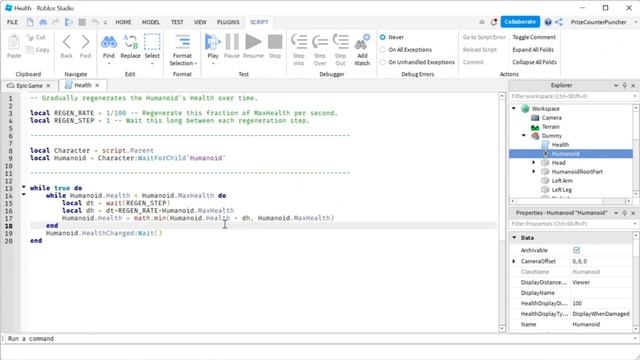This screenshot has height=360, width=640.
Task: Click the Step Over debugger icon
Action: [x=320, y=42]
